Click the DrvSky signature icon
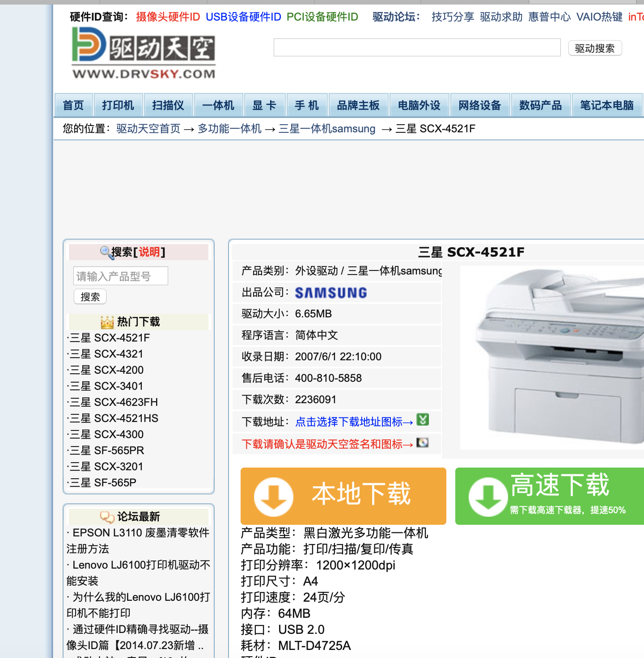This screenshot has height=658, width=644. coord(423,443)
